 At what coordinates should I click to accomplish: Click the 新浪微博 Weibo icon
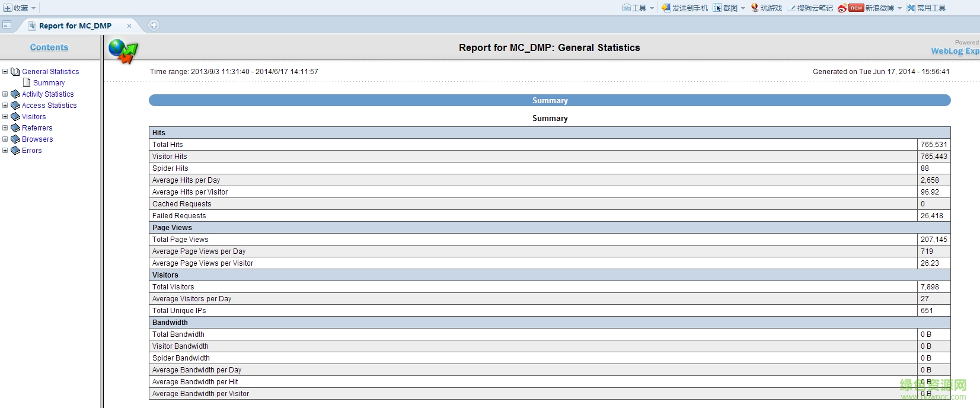(x=842, y=8)
